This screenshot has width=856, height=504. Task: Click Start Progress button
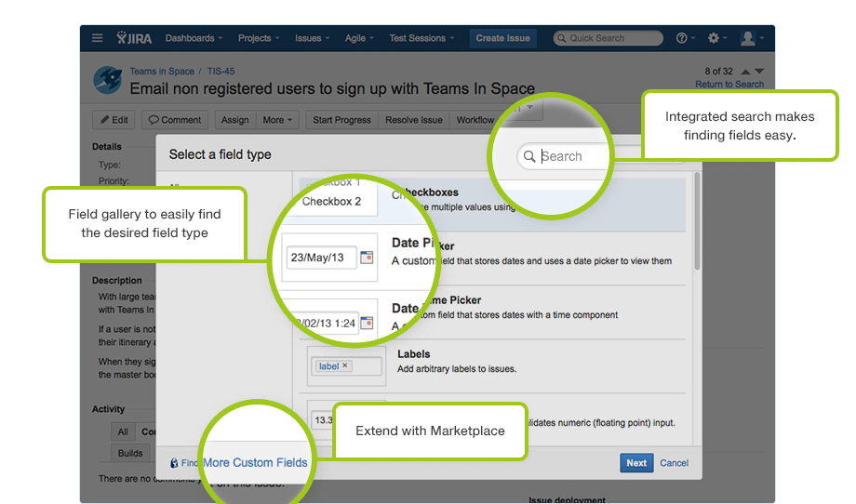[341, 120]
